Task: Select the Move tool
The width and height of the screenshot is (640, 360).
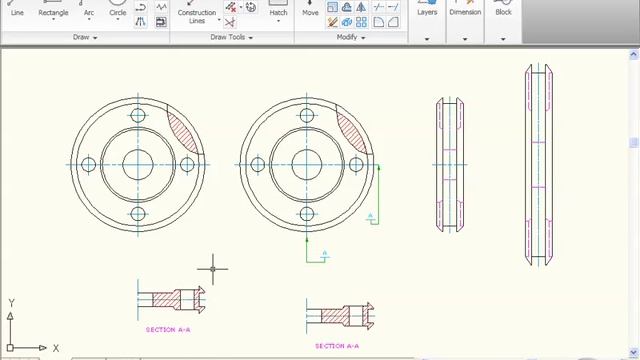Action: coord(310,9)
